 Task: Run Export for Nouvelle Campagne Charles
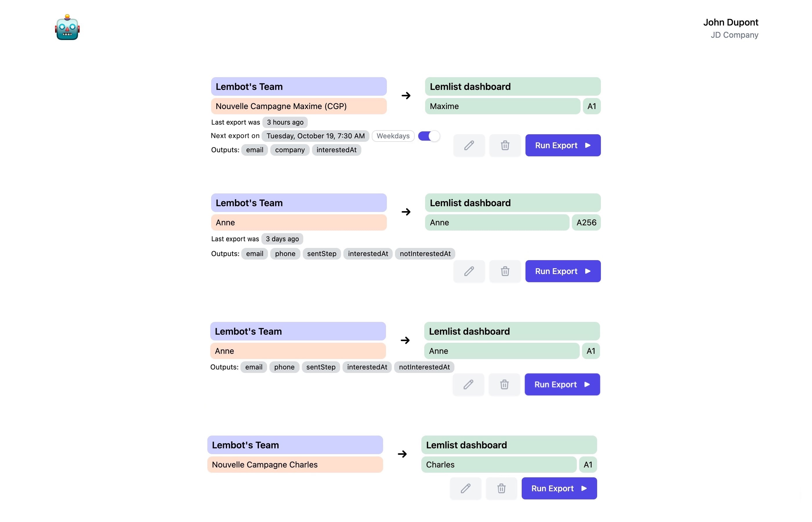pos(559,488)
